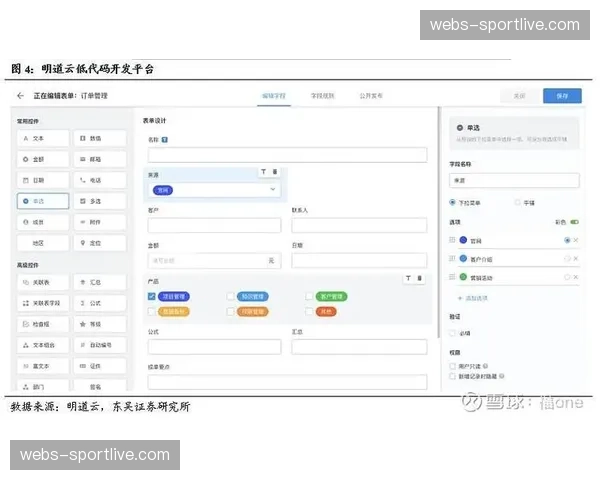Add a 自动编号 auto-number control
The height and width of the screenshot is (480, 600).
100,345
